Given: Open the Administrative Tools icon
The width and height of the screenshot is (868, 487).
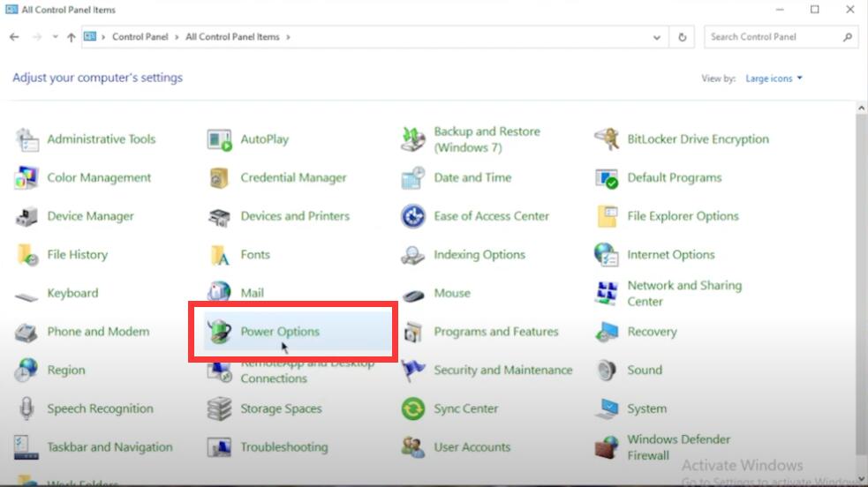Looking at the screenshot, I should pos(26,139).
